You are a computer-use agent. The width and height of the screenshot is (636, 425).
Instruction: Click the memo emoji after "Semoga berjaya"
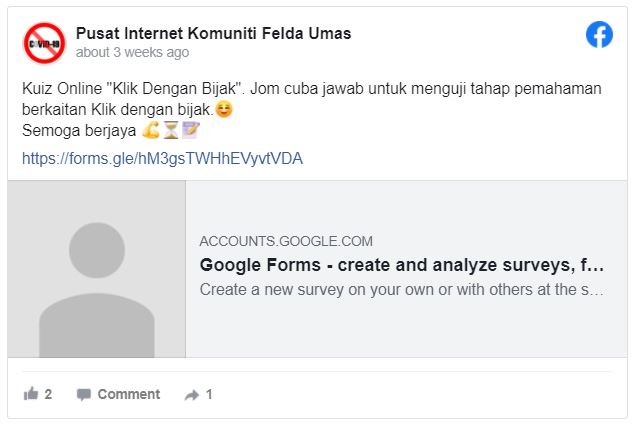click(191, 130)
